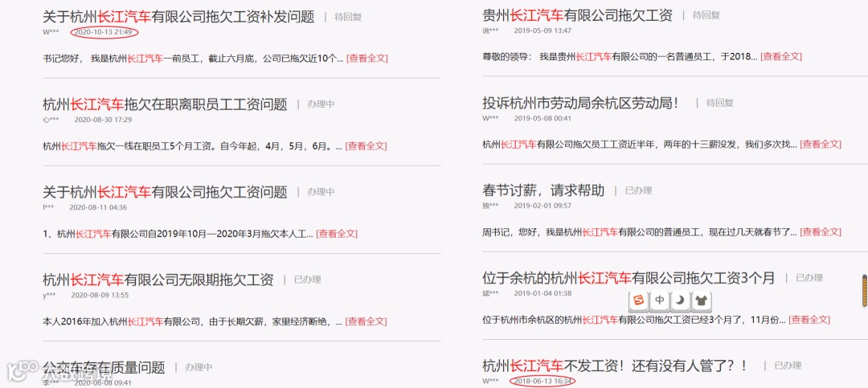
Task: Click 查看全文 after 书记您好 excerpt
Action: (x=367, y=58)
